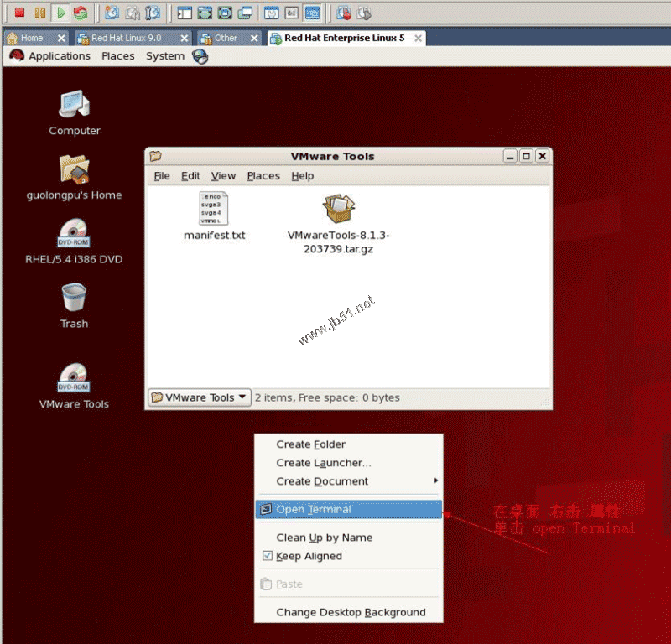Open the System panel menu
Screen dimensions: 671x644
coord(165,56)
